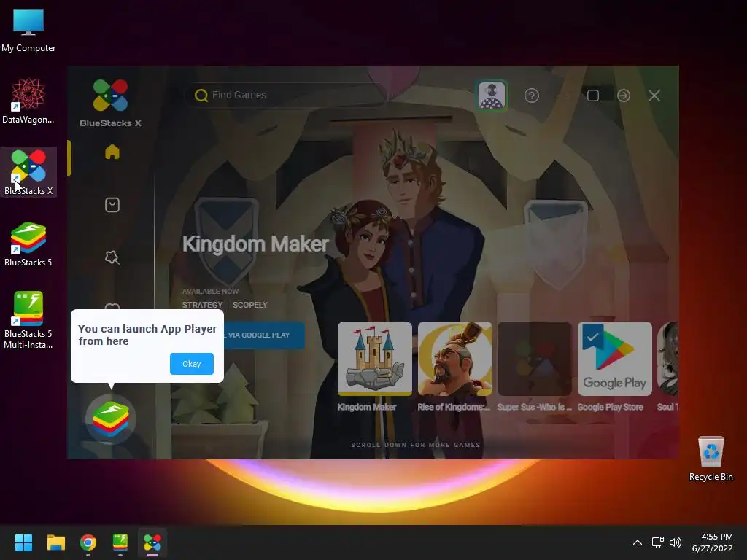Open the user profile avatar
Image resolution: width=747 pixels, height=560 pixels.
(491, 96)
